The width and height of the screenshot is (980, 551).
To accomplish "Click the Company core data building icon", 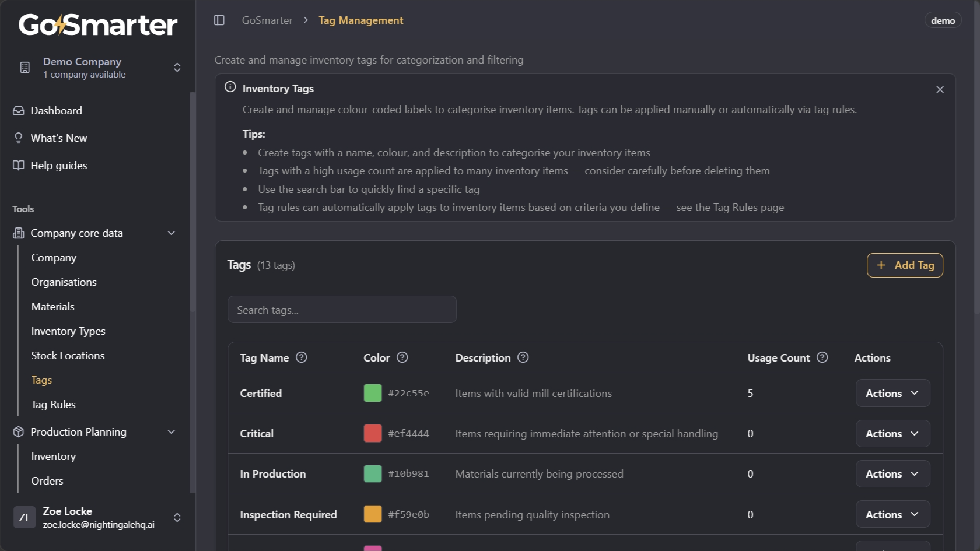I will pyautogui.click(x=18, y=233).
